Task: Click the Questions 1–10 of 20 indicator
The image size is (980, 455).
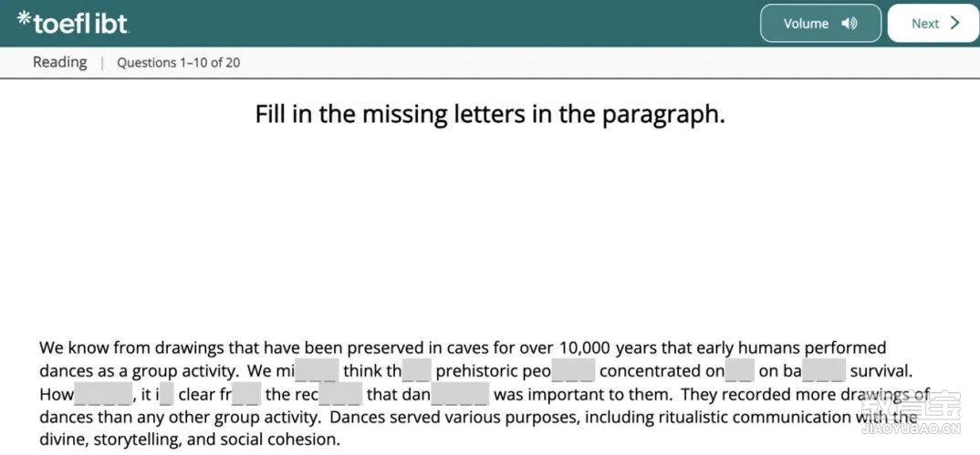Action: point(179,63)
